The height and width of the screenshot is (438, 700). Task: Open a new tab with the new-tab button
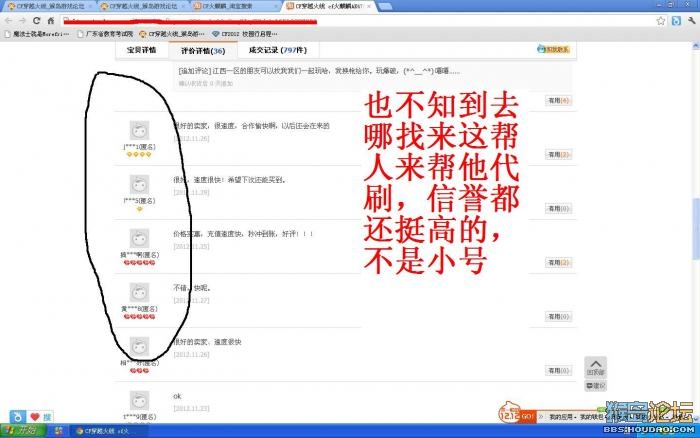385,6
